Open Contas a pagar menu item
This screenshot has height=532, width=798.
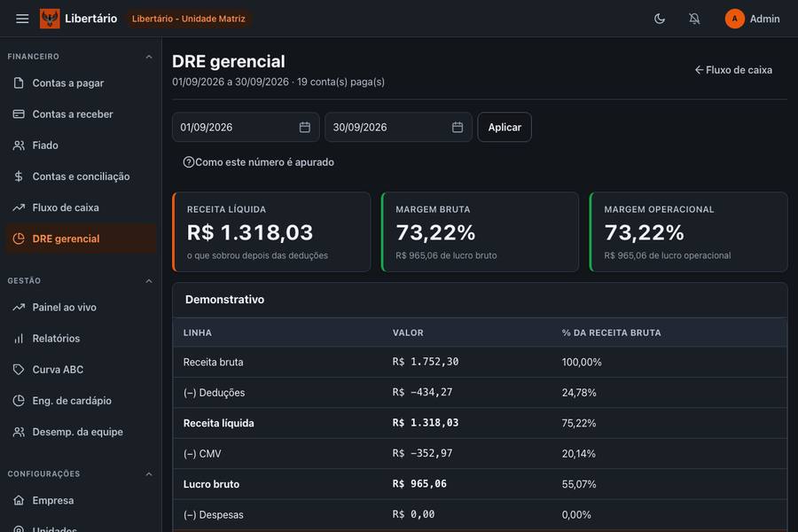pos(81,83)
